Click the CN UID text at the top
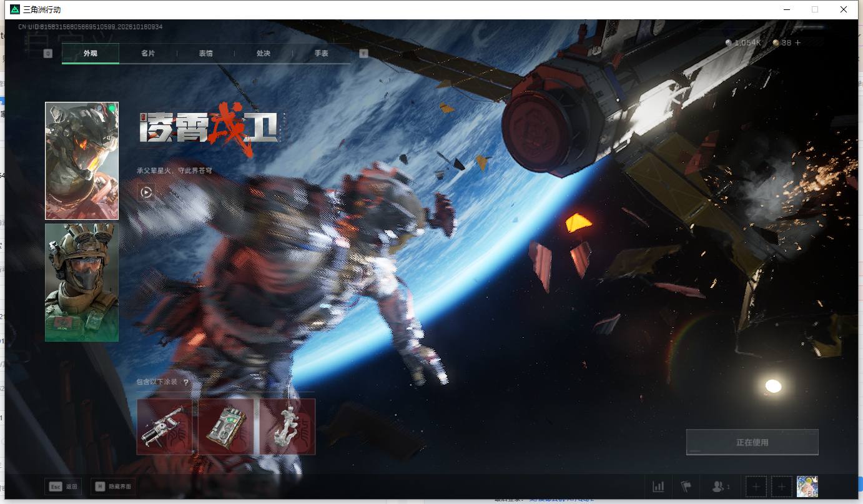The width and height of the screenshot is (863, 504). [x=90, y=27]
